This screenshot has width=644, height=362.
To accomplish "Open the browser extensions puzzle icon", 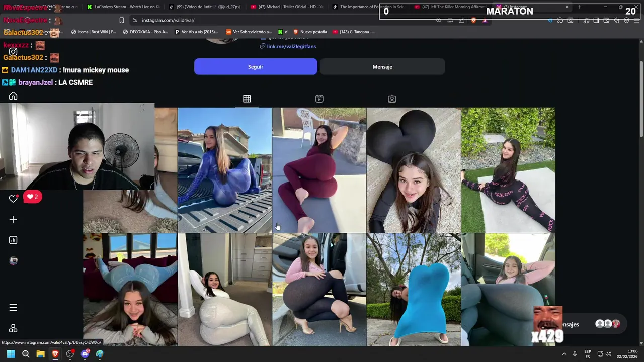I will click(x=560, y=20).
